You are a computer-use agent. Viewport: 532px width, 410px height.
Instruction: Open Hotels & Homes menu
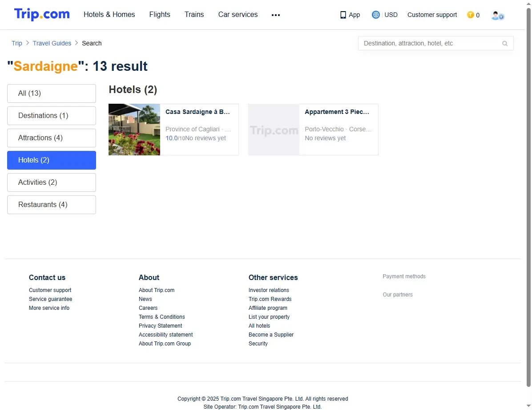pyautogui.click(x=109, y=15)
